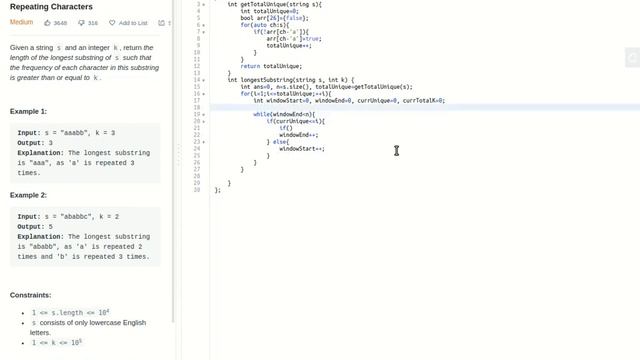Click the panel splitter drag handle dots
This screenshot has height=360, width=640.
pos(178,155)
